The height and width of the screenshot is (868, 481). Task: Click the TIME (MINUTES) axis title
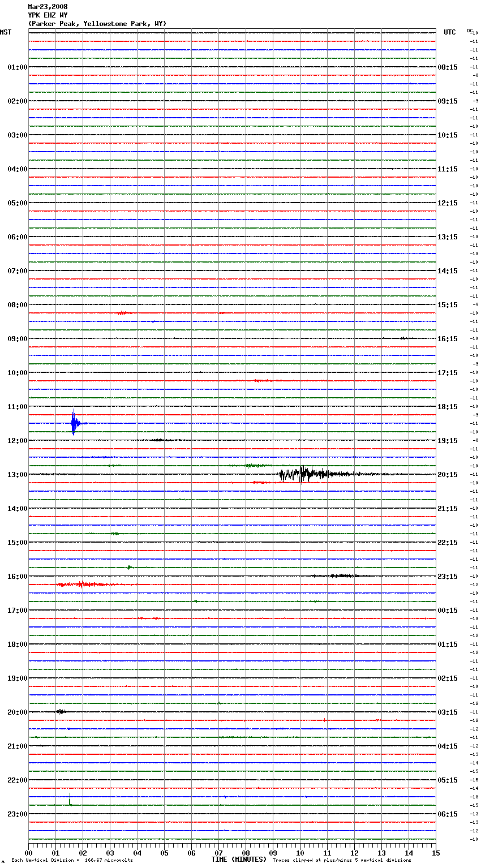[x=239, y=860]
